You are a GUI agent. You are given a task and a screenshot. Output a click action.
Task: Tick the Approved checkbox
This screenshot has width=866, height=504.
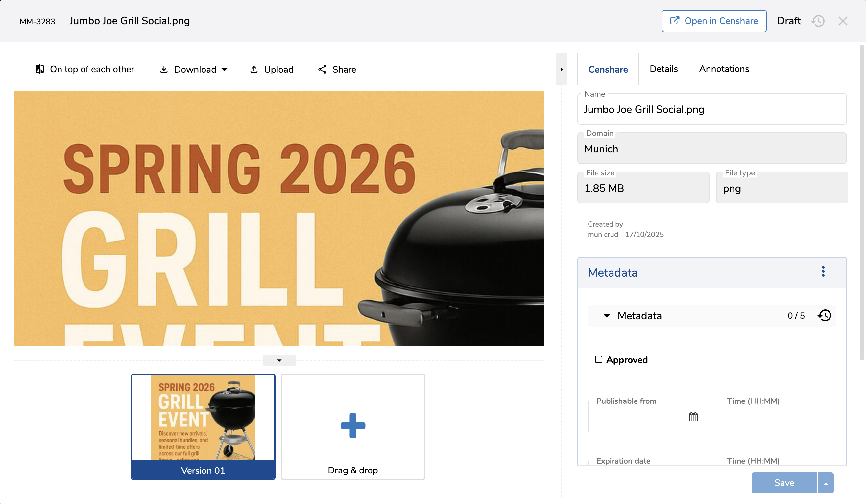click(599, 359)
